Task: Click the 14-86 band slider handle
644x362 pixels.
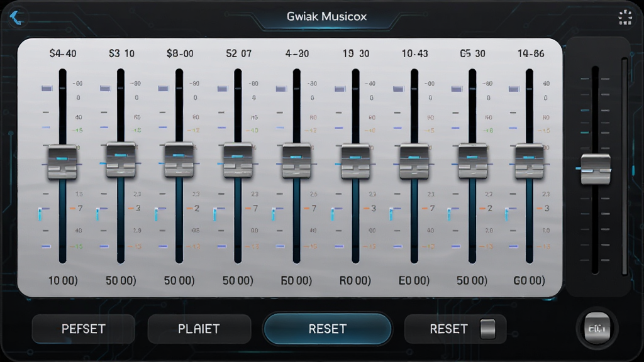Action: [x=530, y=162]
